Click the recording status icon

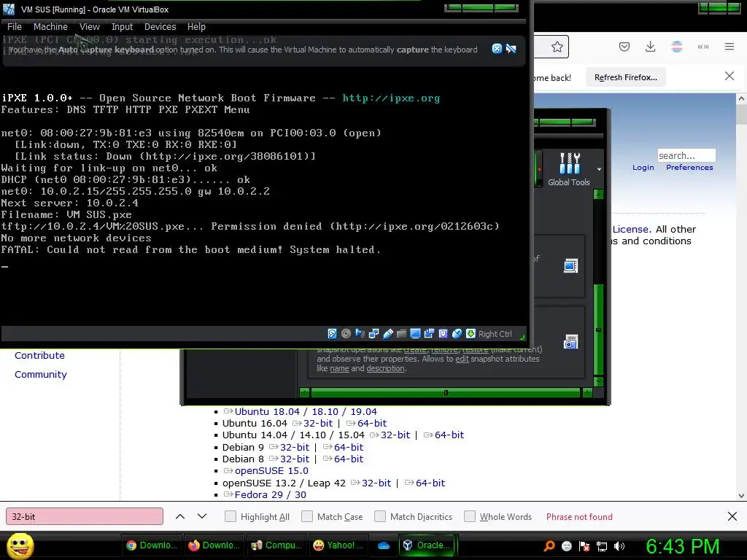point(429,334)
